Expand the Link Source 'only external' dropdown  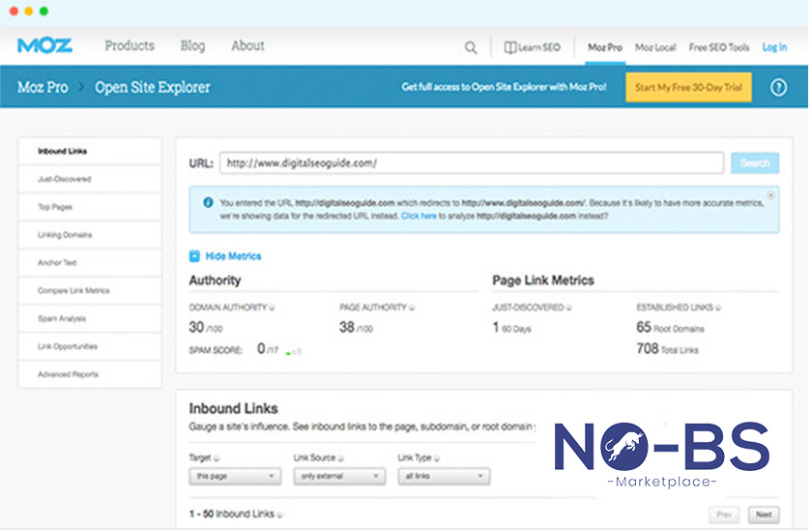339,476
